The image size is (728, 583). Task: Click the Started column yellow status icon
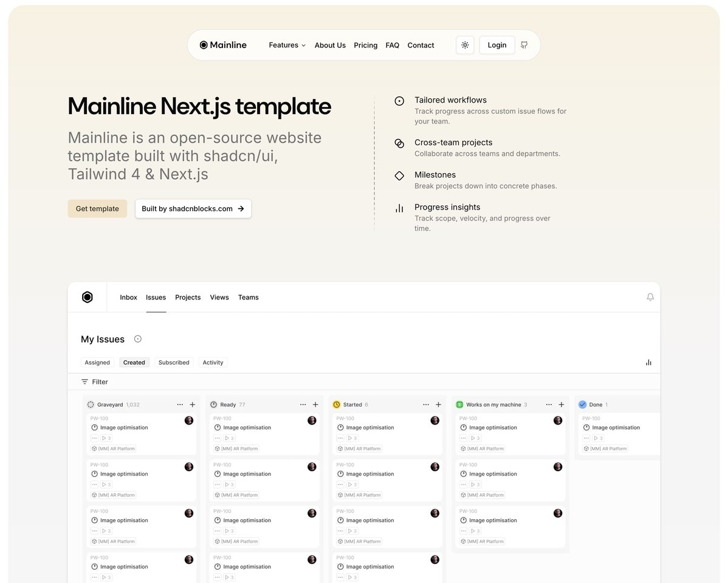(x=337, y=404)
